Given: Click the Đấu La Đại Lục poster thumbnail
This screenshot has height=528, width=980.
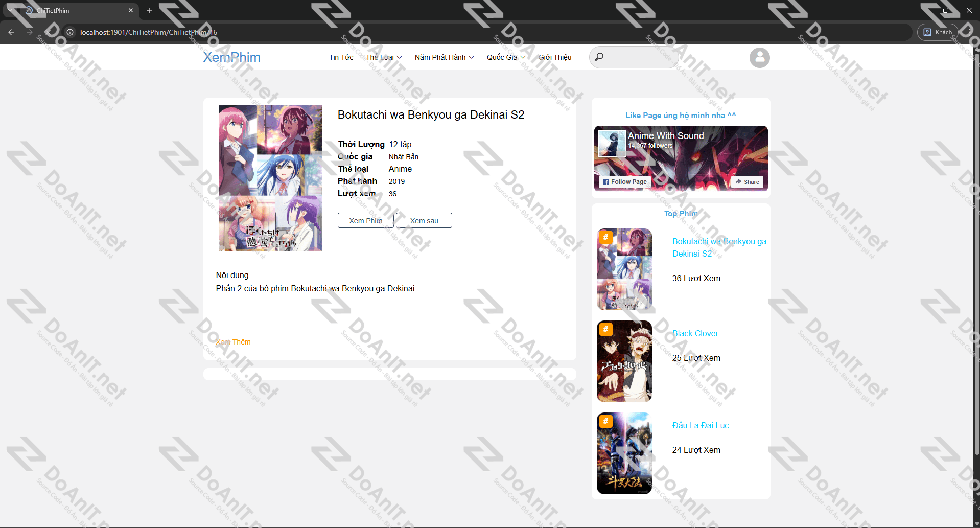Looking at the screenshot, I should 624,453.
